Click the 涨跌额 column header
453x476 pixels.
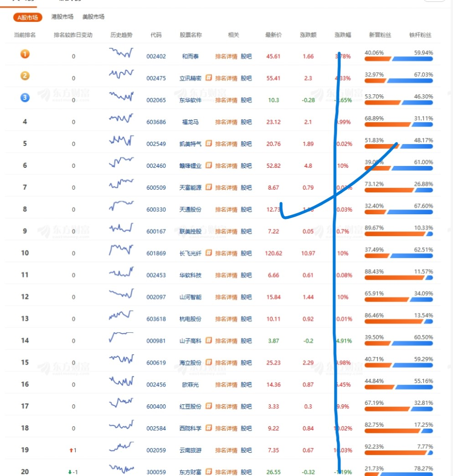point(308,35)
